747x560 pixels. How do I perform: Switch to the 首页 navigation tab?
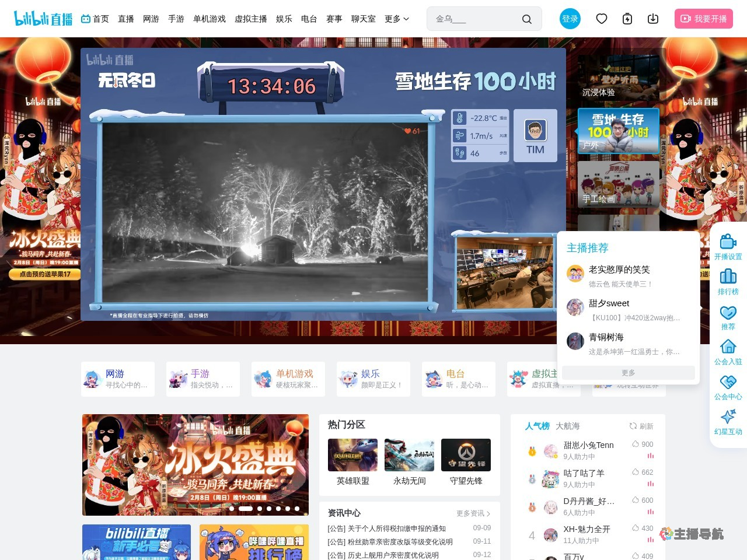click(100, 19)
